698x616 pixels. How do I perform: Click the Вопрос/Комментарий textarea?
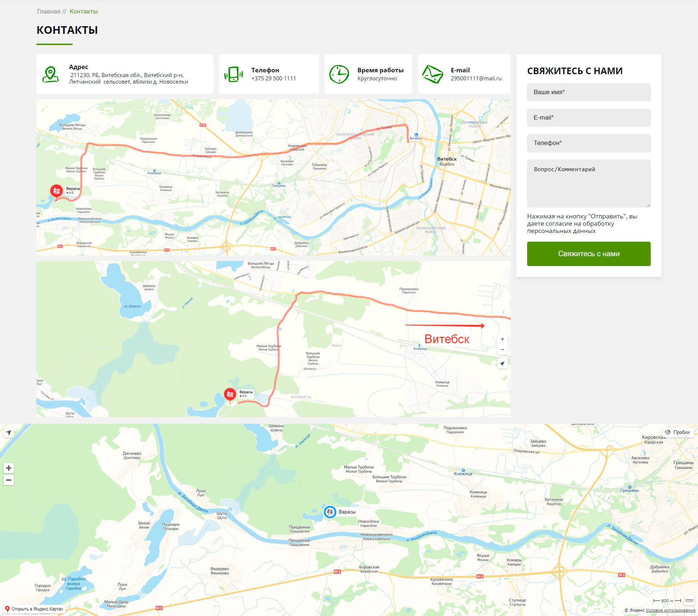click(589, 184)
